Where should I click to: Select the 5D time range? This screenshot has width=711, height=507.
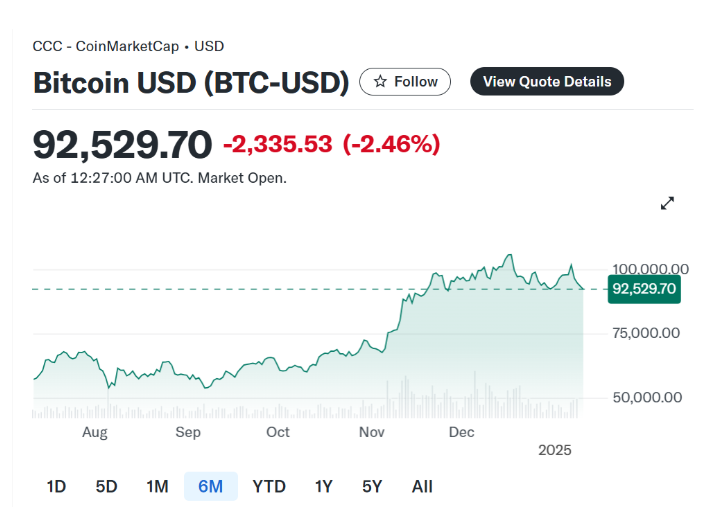point(106,486)
